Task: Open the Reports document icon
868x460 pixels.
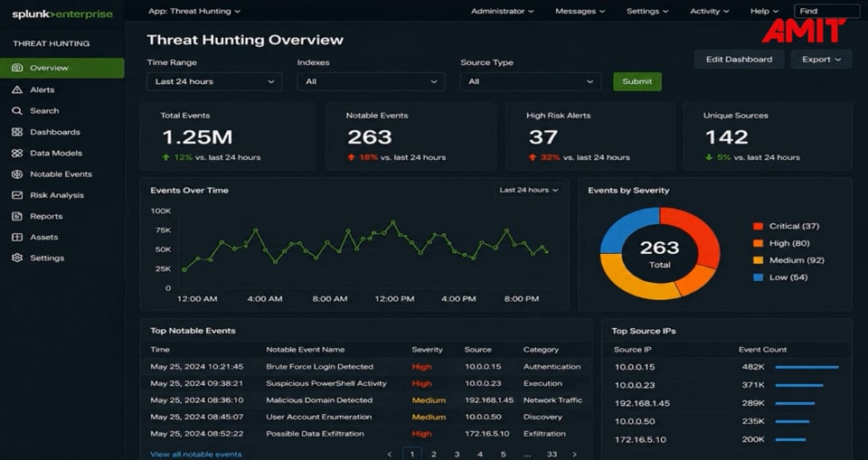Action: pos(17,216)
